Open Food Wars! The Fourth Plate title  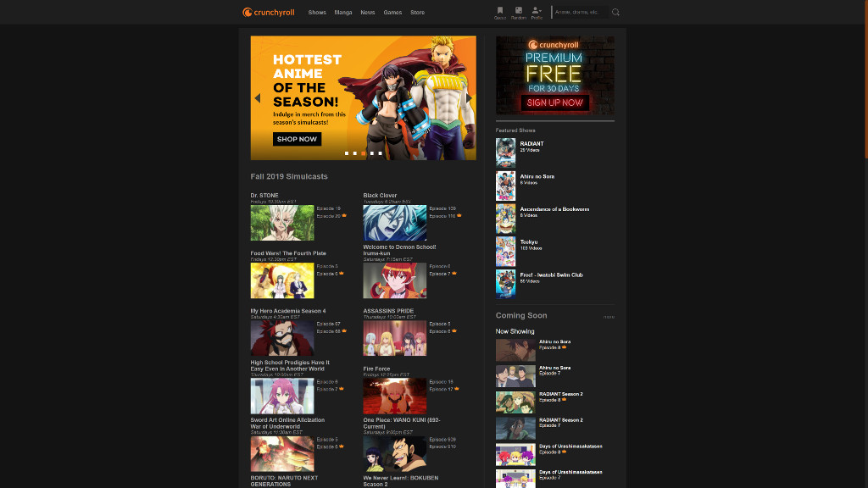288,253
